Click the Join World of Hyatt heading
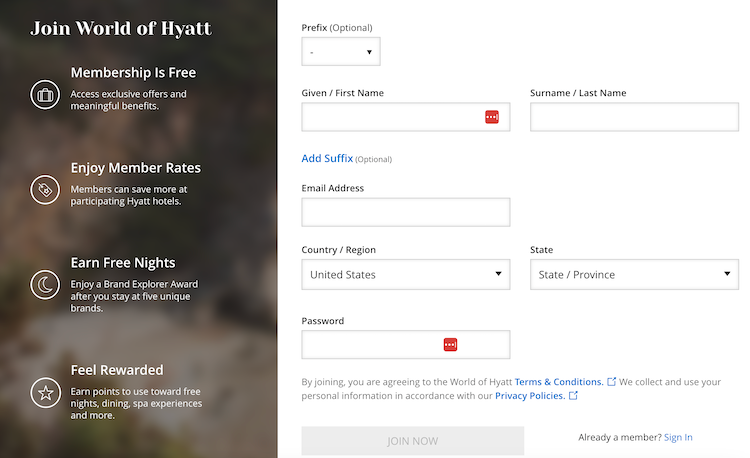The height and width of the screenshot is (458, 750). click(x=121, y=29)
